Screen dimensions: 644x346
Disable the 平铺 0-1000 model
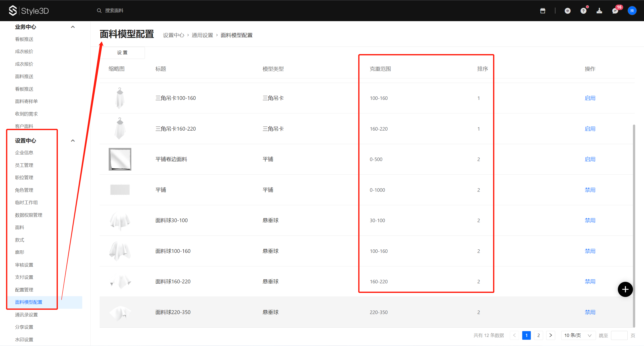pyautogui.click(x=590, y=190)
